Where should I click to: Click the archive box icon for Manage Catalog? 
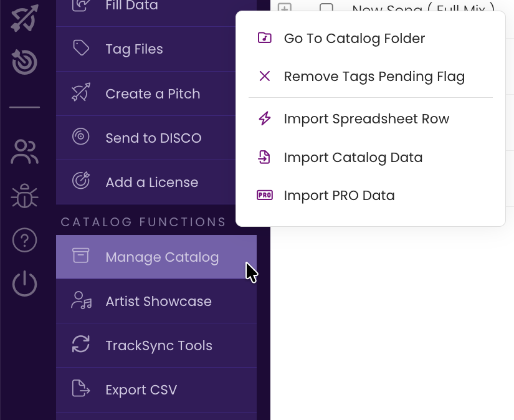80,255
